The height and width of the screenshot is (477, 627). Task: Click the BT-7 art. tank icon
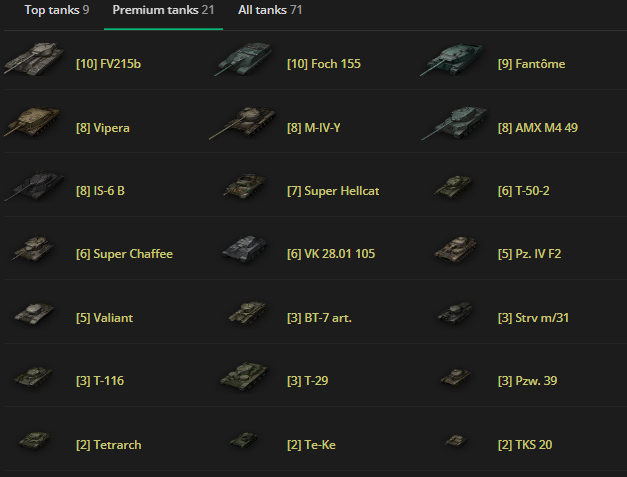[248, 313]
